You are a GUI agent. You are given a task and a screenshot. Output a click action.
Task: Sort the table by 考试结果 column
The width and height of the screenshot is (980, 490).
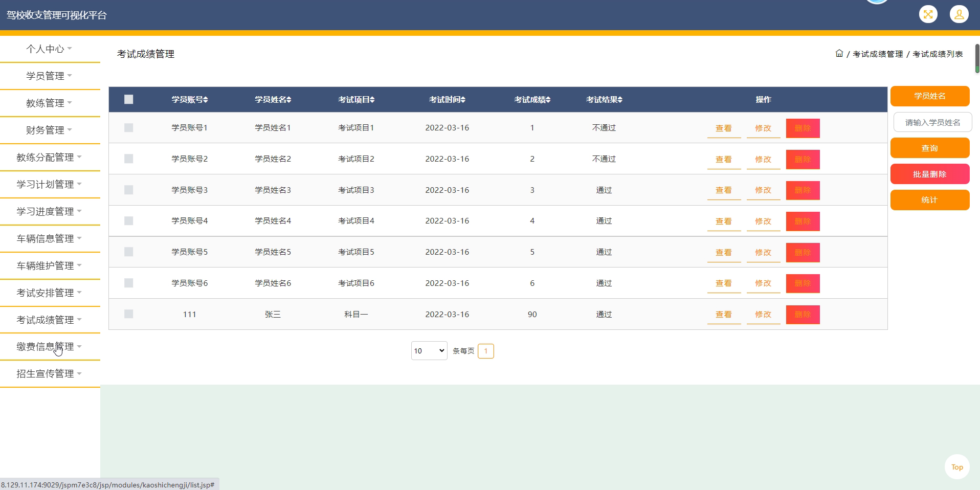pyautogui.click(x=604, y=100)
